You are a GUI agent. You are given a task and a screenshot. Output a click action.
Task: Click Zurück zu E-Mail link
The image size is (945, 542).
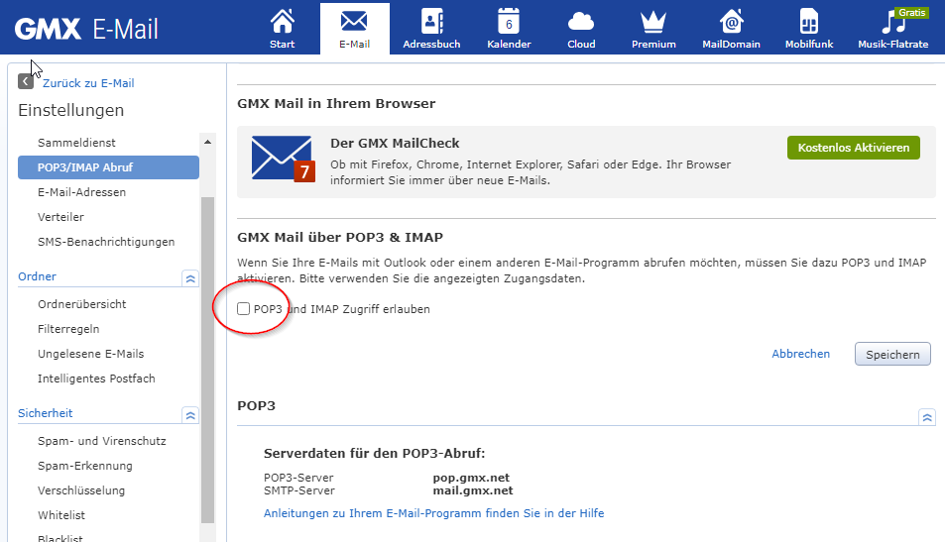point(89,83)
